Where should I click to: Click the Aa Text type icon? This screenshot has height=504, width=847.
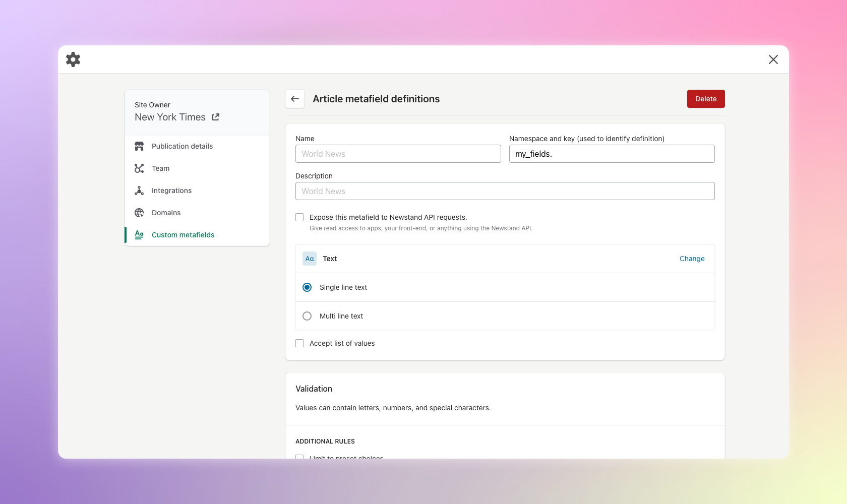[x=310, y=259]
